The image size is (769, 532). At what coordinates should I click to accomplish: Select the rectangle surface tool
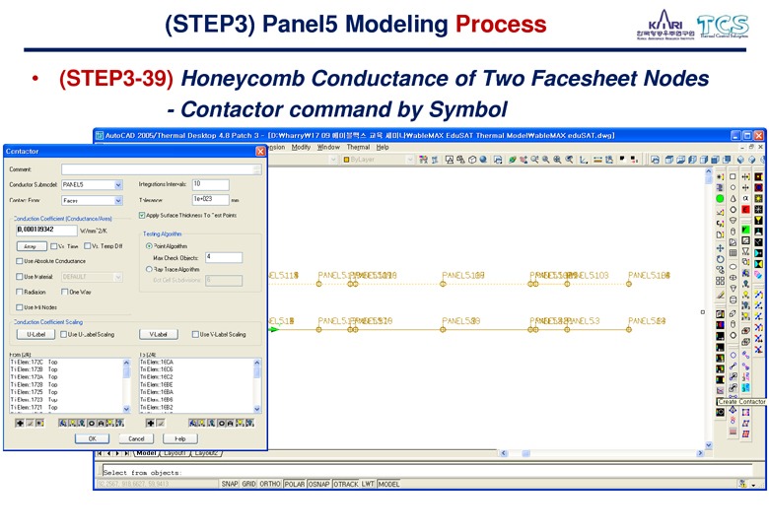733,177
